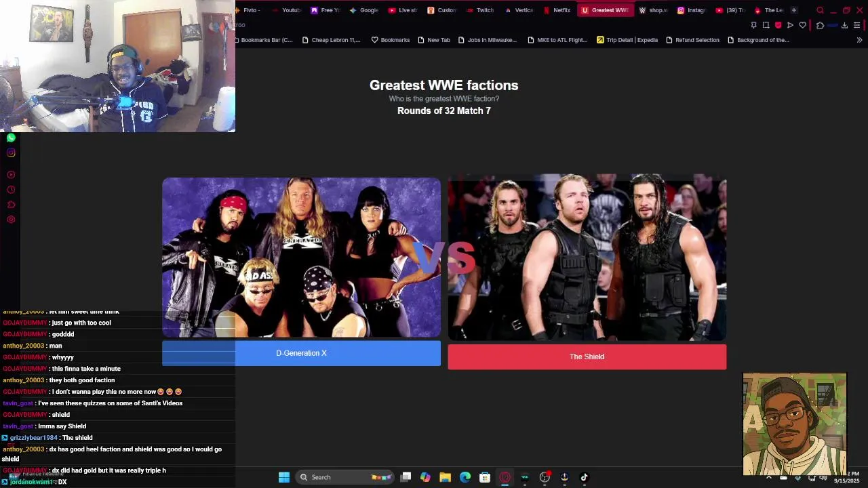Switch to the Google tab
The image size is (868, 488).
pos(363,10)
